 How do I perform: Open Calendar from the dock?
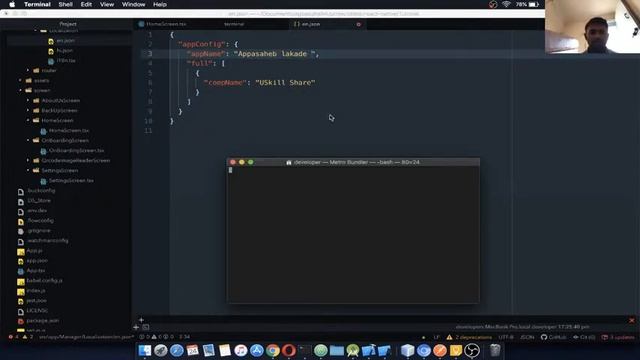tap(192, 351)
